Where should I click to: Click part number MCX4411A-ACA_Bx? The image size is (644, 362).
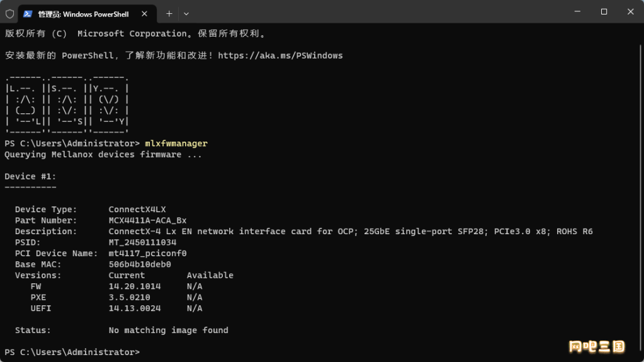(147, 220)
